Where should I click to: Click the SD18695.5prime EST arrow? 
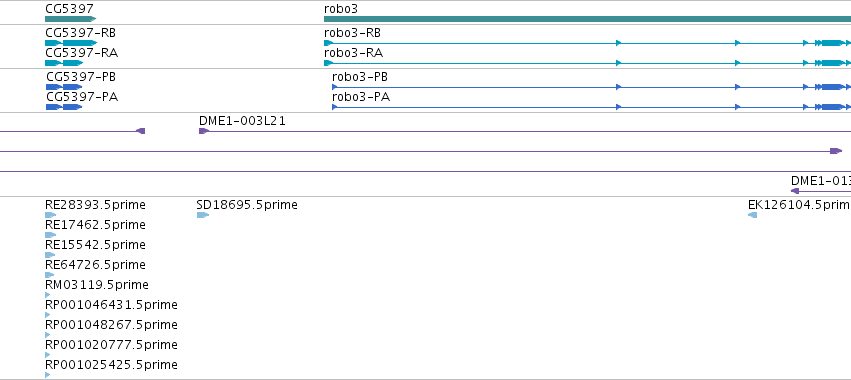point(202,215)
